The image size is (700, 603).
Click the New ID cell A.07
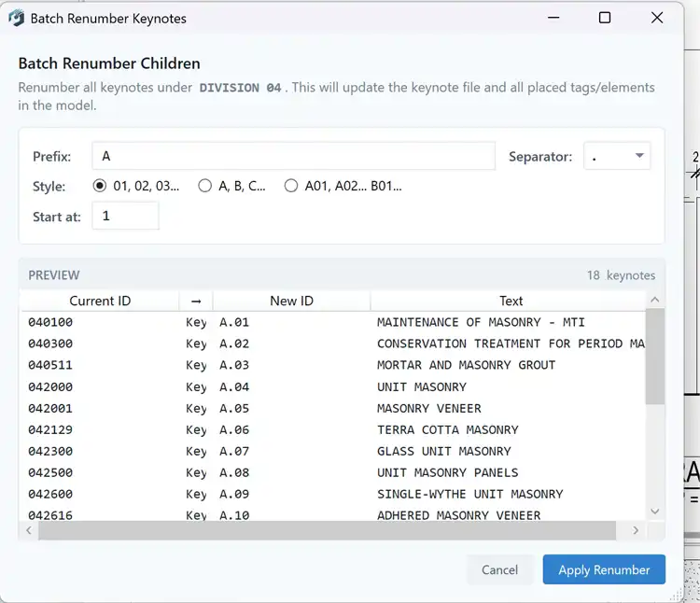234,451
